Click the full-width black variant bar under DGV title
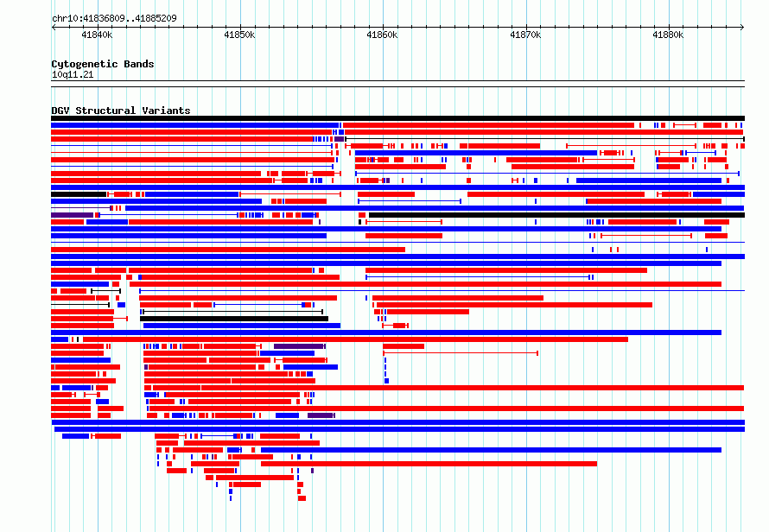The width and height of the screenshot is (769, 532). pos(397,118)
